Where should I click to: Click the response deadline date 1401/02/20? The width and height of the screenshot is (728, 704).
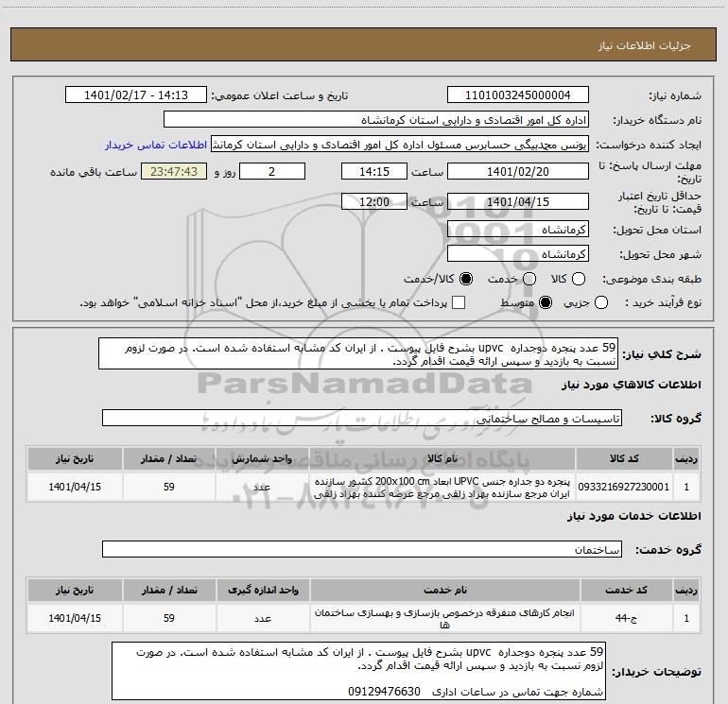point(518,172)
